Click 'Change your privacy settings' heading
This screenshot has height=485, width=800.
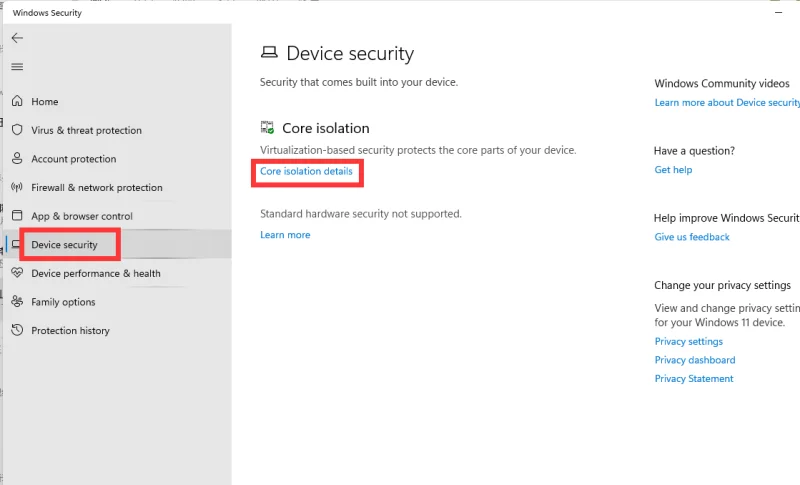[x=722, y=285]
